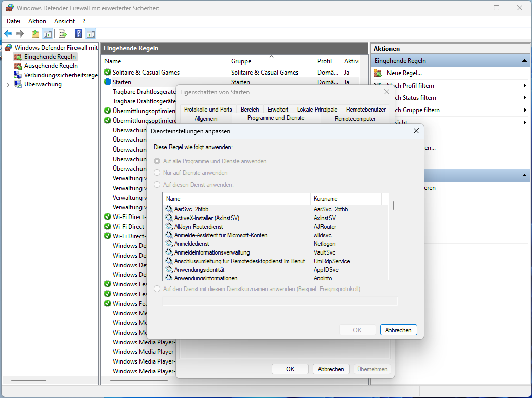Switch to the Remotecomputer tab

[355, 119]
